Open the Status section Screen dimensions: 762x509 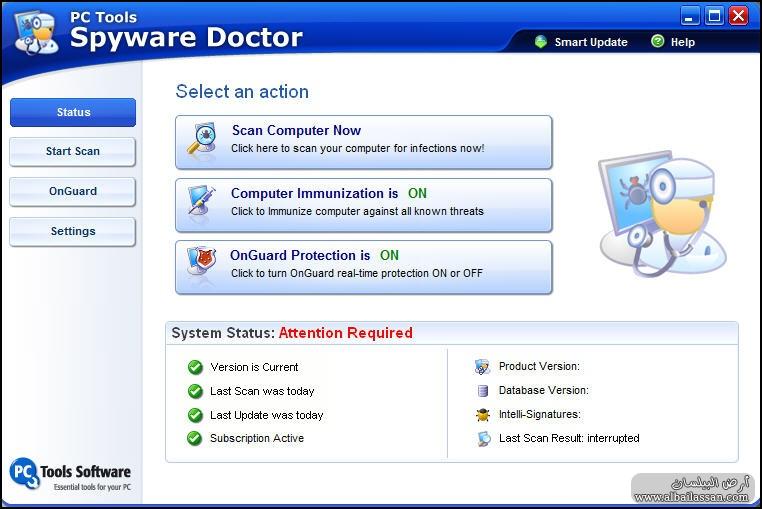tap(73, 112)
